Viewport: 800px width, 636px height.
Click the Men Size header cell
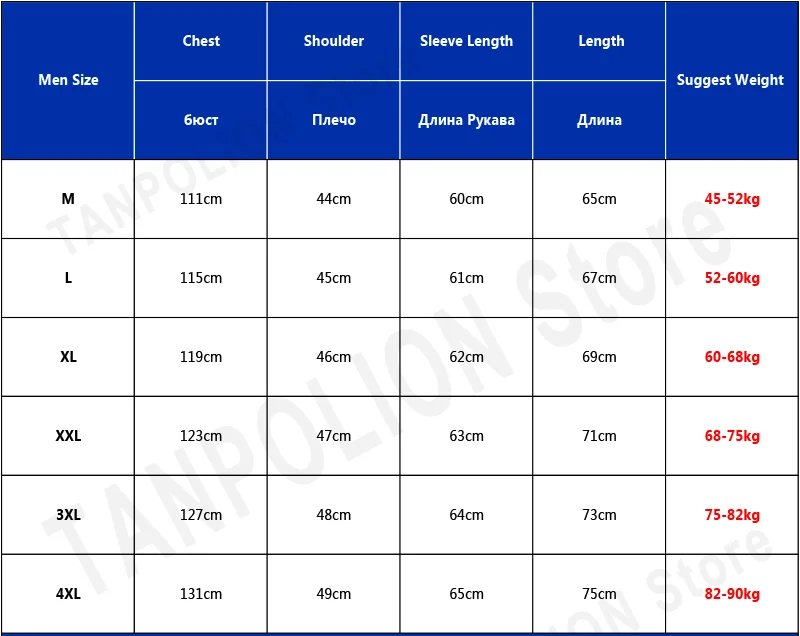[68, 80]
